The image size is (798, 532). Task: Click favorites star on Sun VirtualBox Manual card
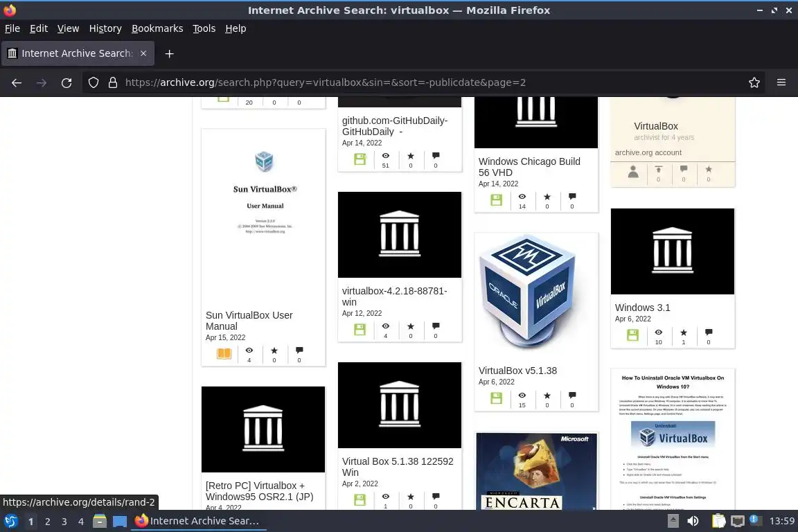(x=274, y=351)
